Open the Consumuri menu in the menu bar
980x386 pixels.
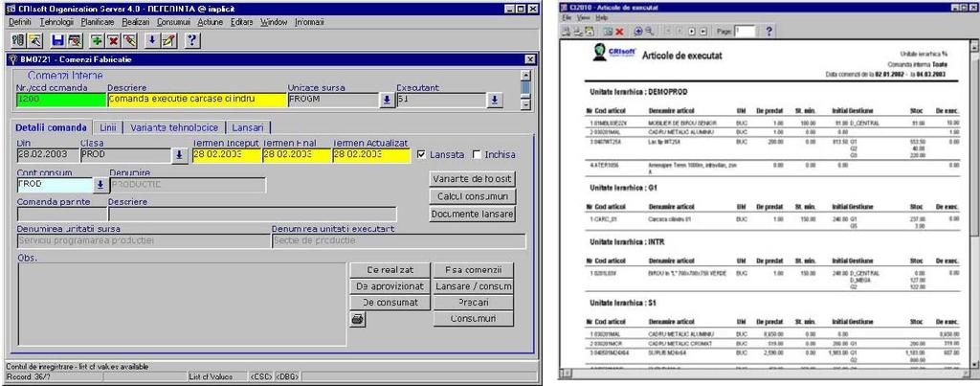[x=174, y=22]
